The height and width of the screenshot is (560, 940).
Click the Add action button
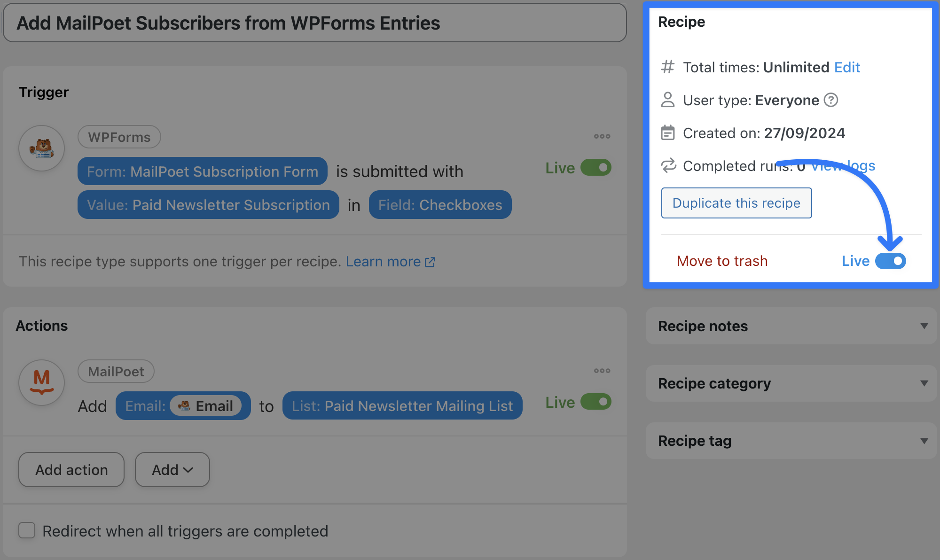point(71,470)
